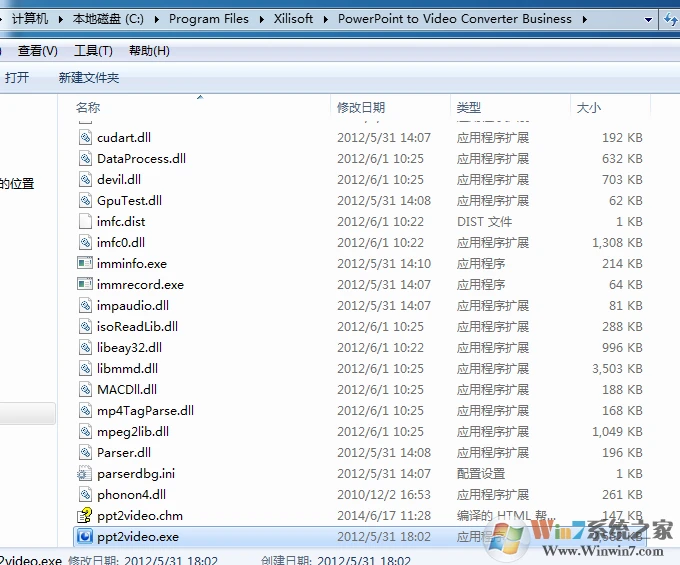The height and width of the screenshot is (565, 680).
Task: Click the libmmd.dll file icon
Action: tap(85, 369)
